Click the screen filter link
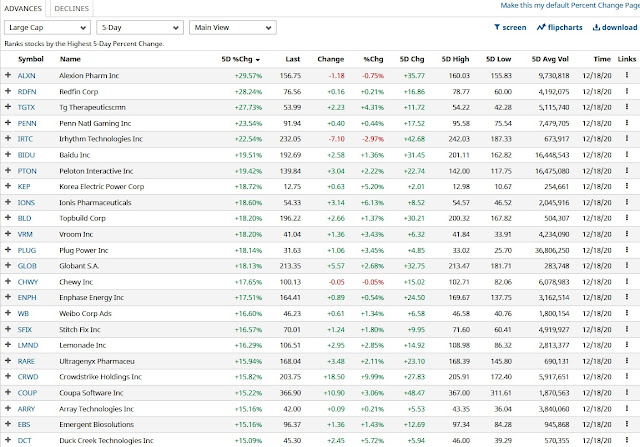Viewport: 640px width, 447px height. (510, 27)
